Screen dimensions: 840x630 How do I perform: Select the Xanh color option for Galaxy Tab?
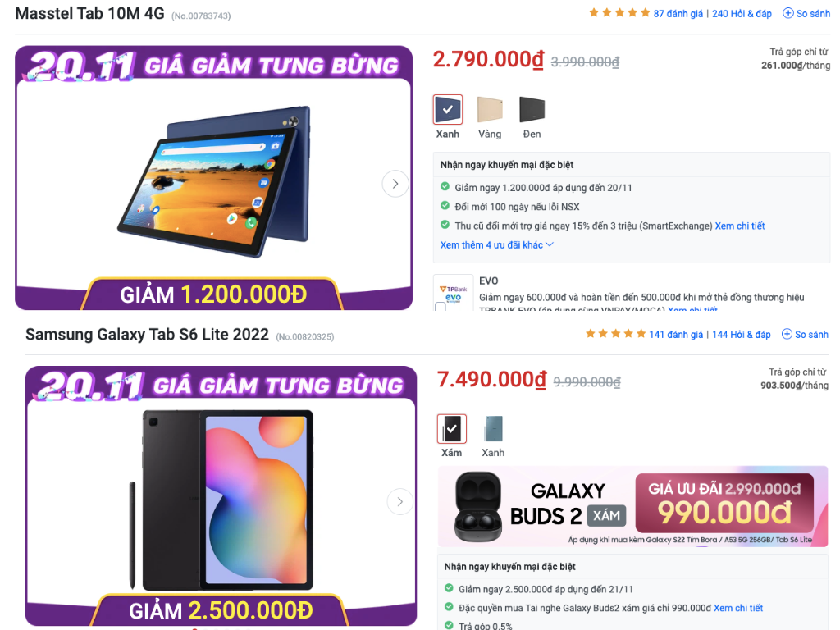[x=493, y=428]
